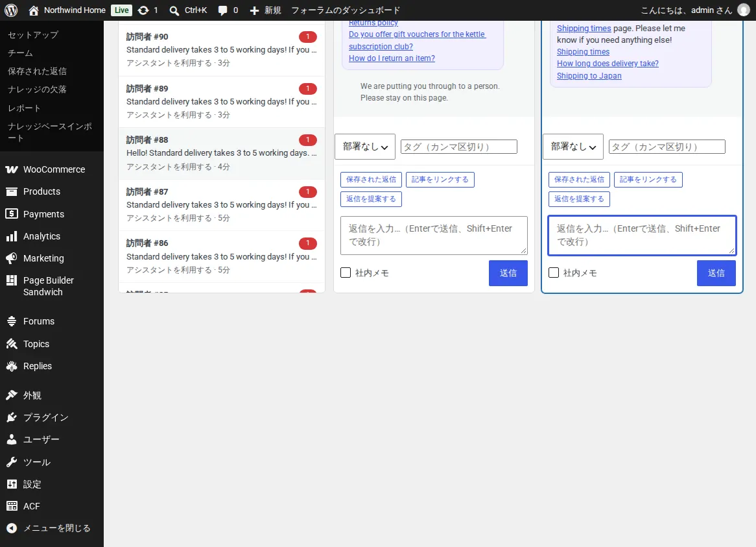Click the plus icon for 新規

tap(254, 10)
